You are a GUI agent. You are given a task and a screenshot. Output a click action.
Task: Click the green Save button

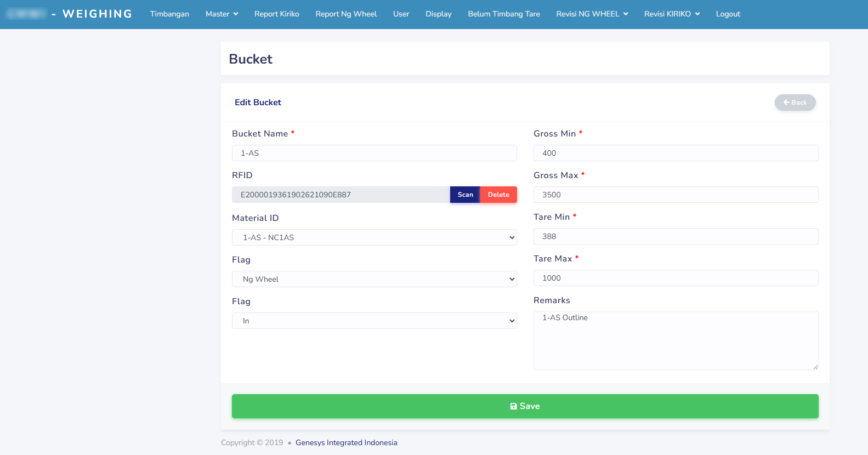[x=525, y=406]
